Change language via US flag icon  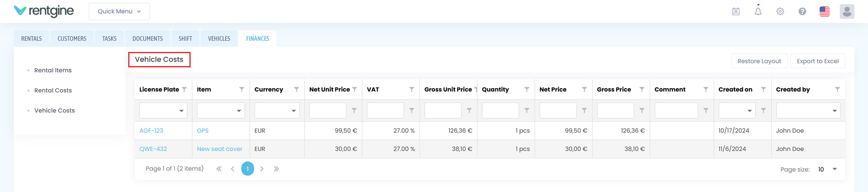pos(825,11)
